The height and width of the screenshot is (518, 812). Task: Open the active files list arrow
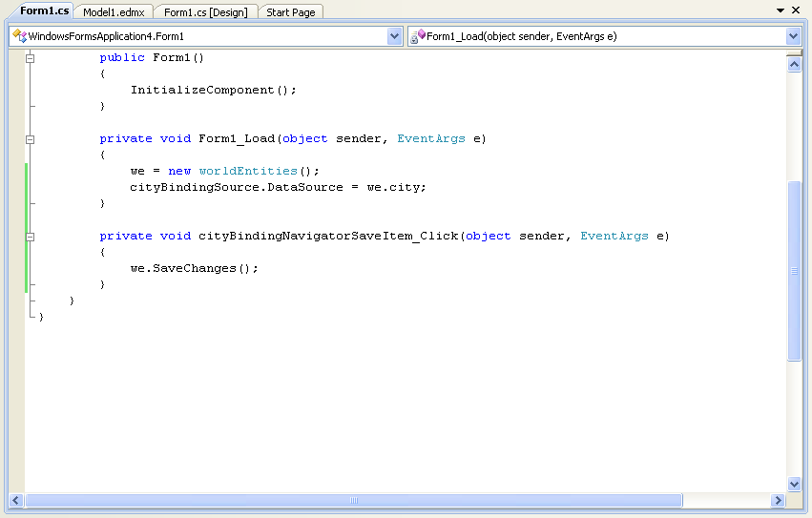pyautogui.click(x=781, y=10)
